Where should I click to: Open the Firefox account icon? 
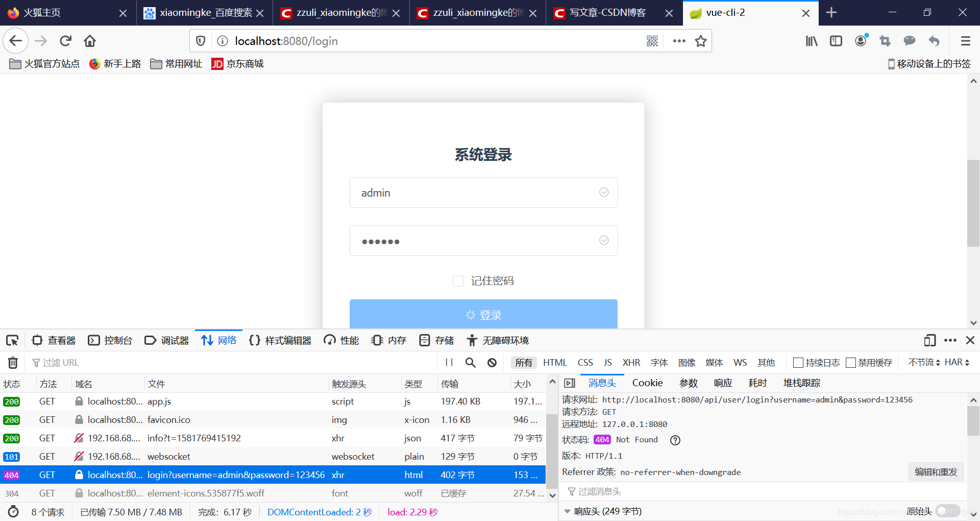(861, 40)
